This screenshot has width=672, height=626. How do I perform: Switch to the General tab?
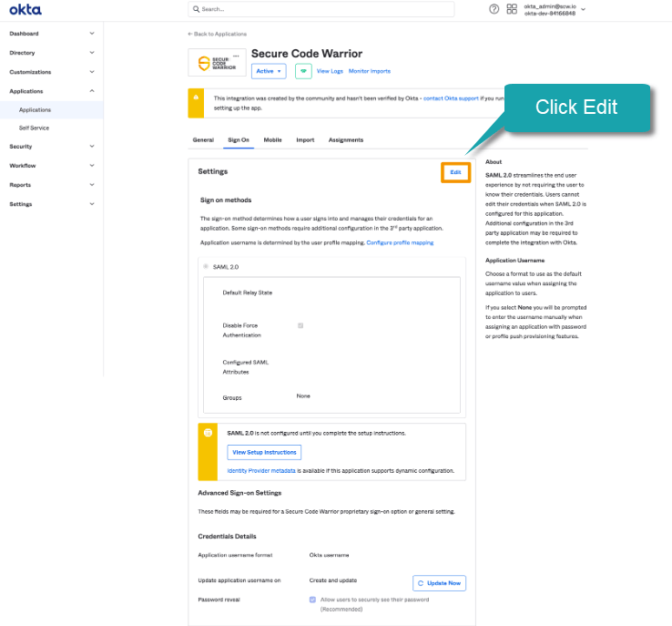point(203,139)
